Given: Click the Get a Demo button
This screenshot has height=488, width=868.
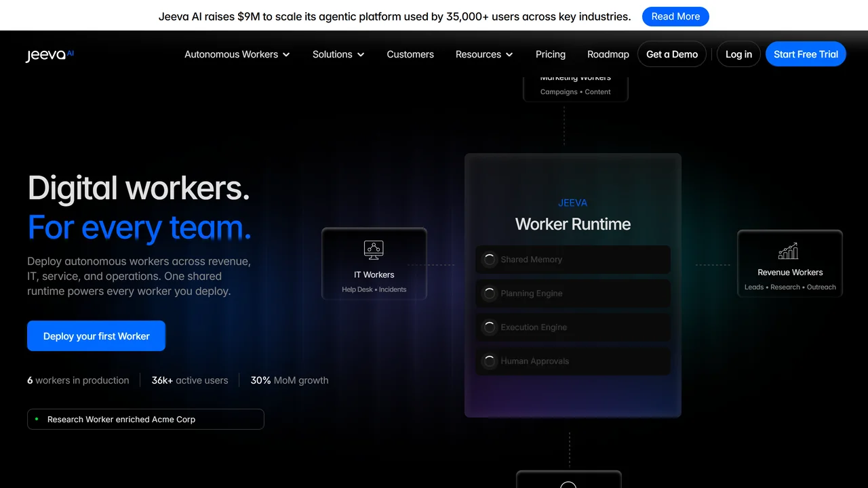Looking at the screenshot, I should tap(672, 54).
